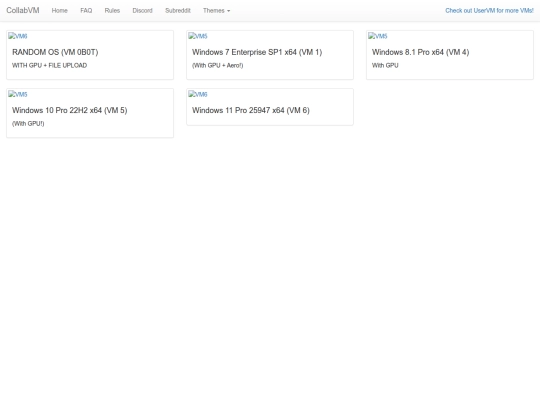Click broken thumbnail of Windows 7 card

pos(198,36)
